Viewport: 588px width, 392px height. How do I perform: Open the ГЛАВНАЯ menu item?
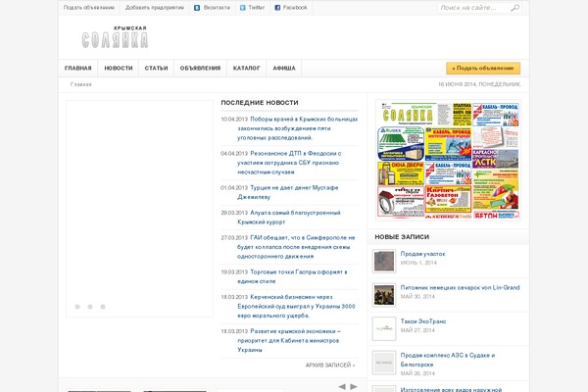(78, 69)
